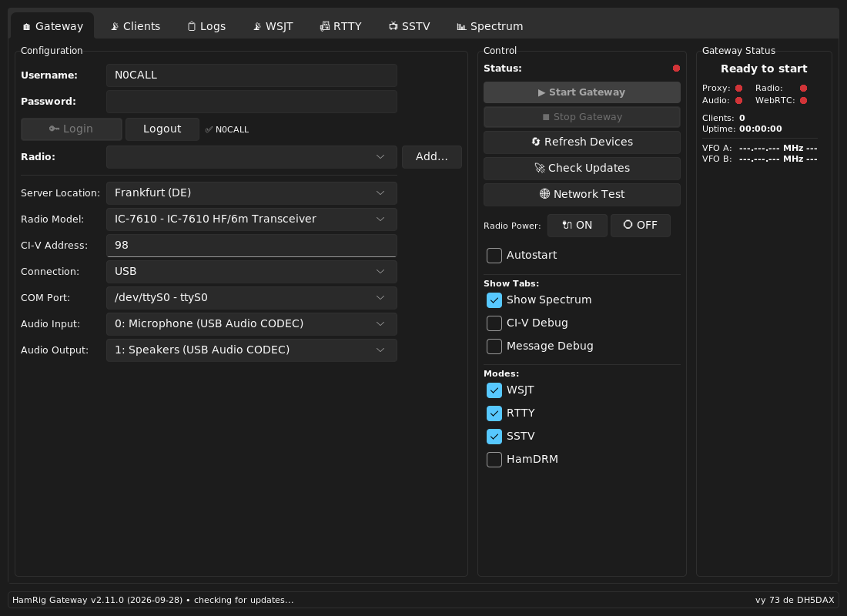Click the RTTY tab printer icon
The width and height of the screenshot is (847, 616).
[325, 26]
